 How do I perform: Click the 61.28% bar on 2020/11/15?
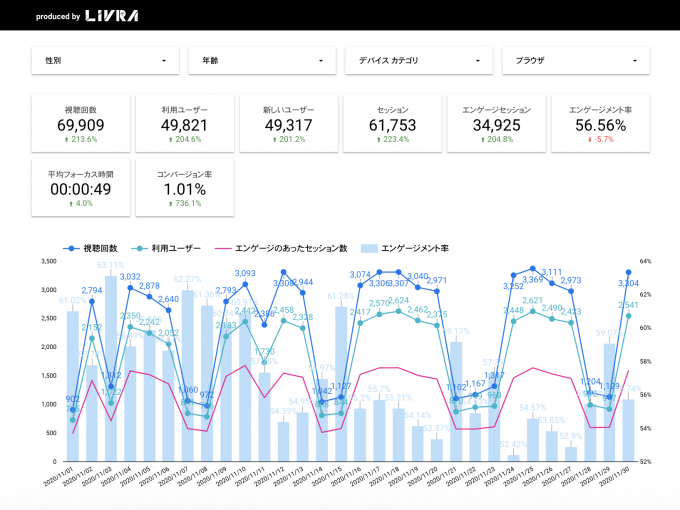pyautogui.click(x=341, y=384)
